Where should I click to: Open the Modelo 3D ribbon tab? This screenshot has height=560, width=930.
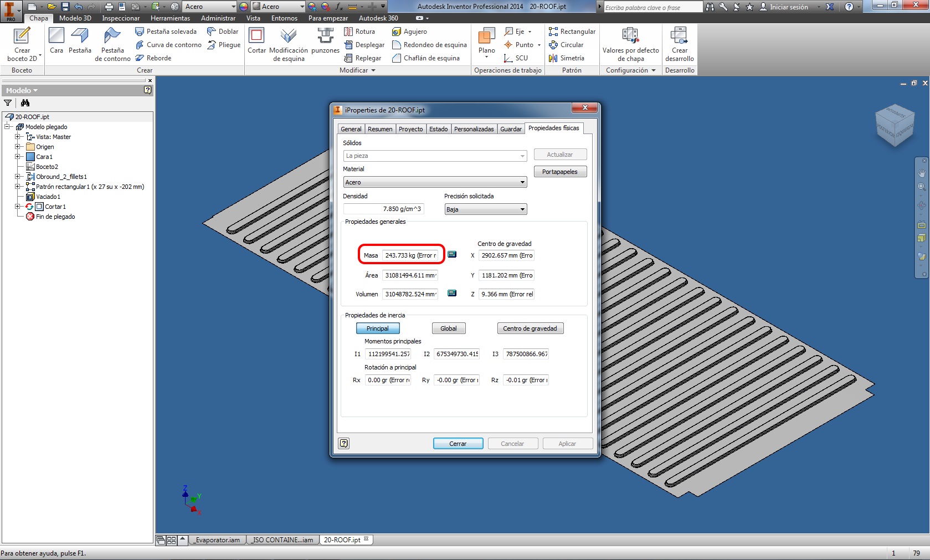click(75, 18)
